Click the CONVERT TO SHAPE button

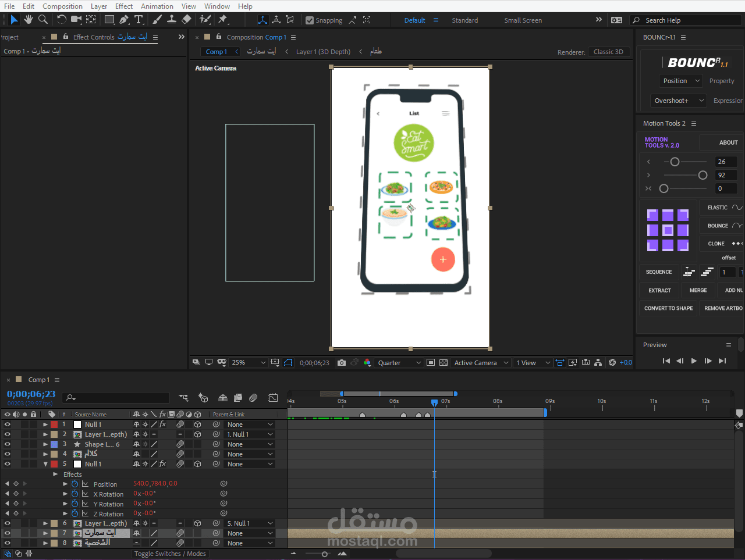pos(668,308)
